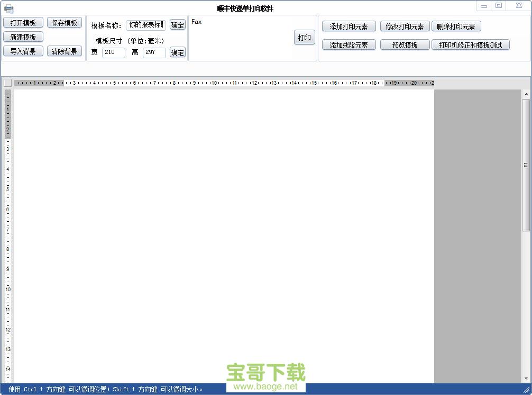Click the printer icon in the top-left corner

coord(9,8)
